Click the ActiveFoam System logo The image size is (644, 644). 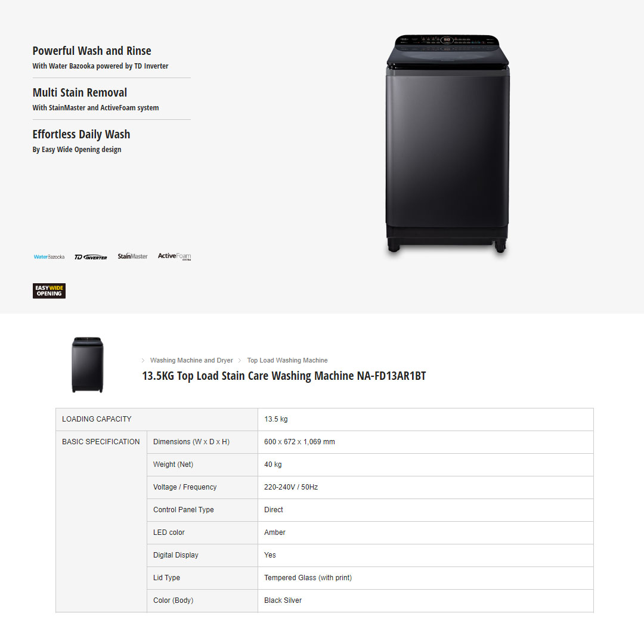pyautogui.click(x=174, y=256)
